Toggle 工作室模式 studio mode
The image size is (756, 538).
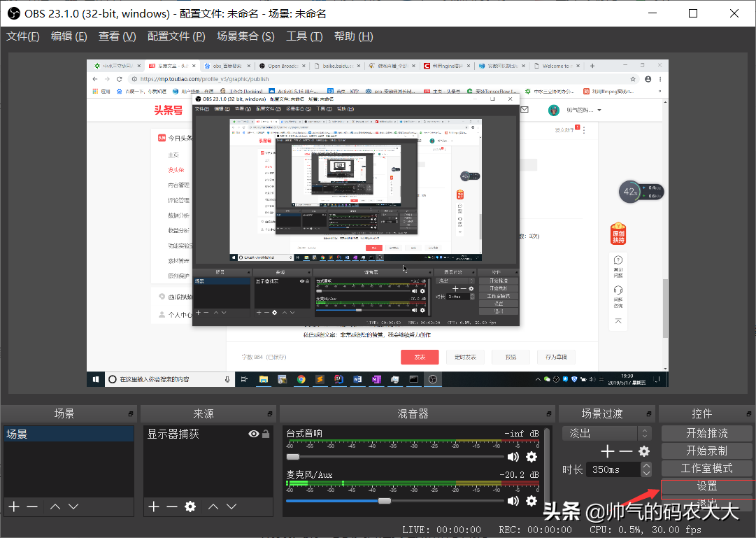pyautogui.click(x=707, y=468)
